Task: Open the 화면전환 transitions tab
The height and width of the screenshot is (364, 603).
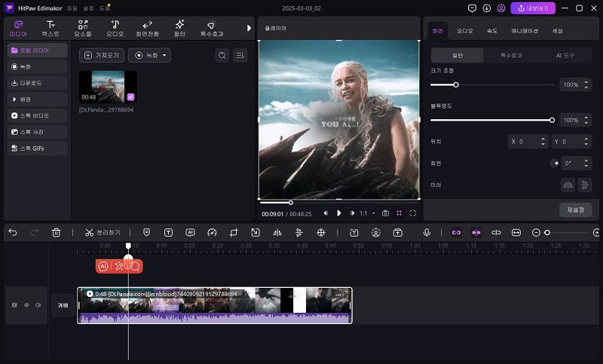Action: coord(147,29)
